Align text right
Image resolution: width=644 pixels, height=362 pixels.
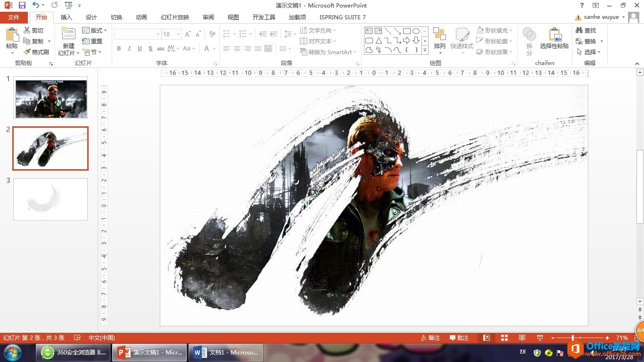coord(248,49)
